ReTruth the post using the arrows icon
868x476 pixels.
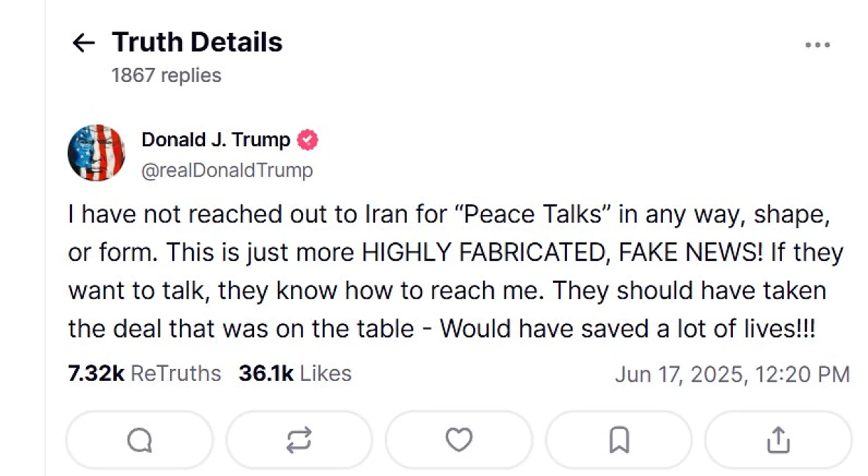299,440
